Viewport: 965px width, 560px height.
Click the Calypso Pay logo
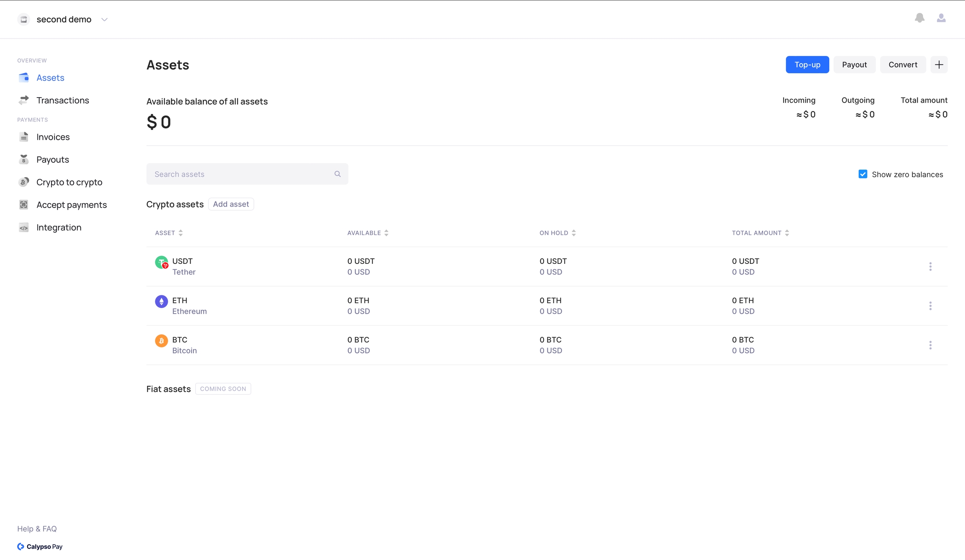tap(40, 546)
